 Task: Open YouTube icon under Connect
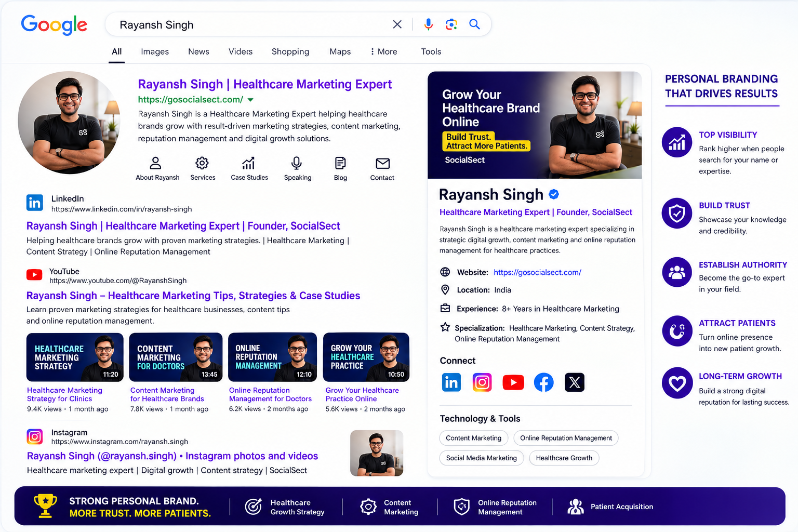[x=513, y=382]
